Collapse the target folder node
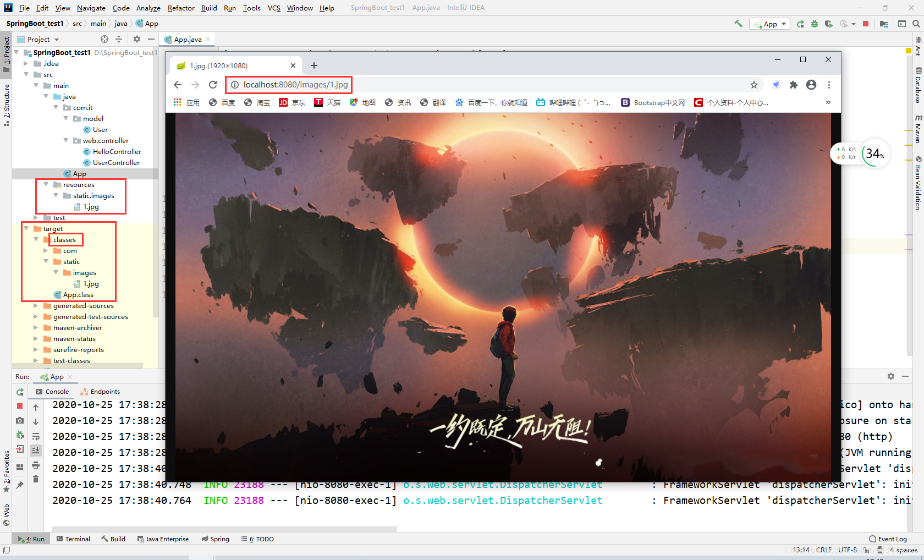This screenshot has width=924, height=560. (x=26, y=229)
